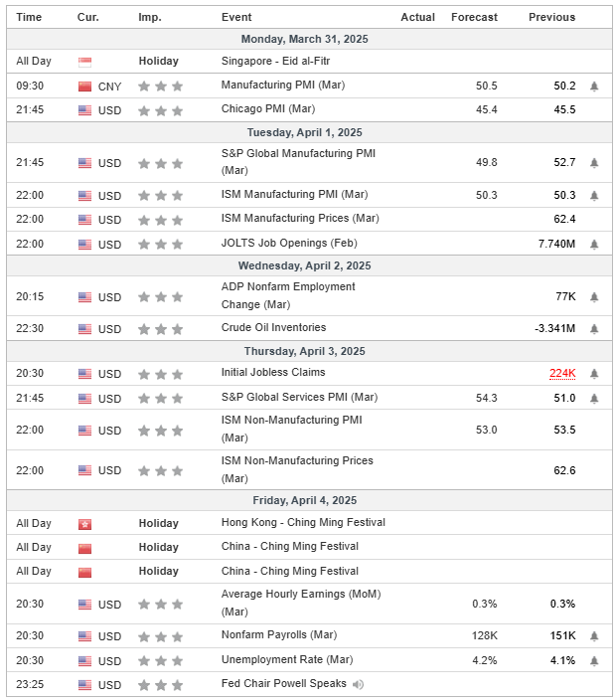Click the 23:25 time cell
616x700 pixels.
coord(30,684)
